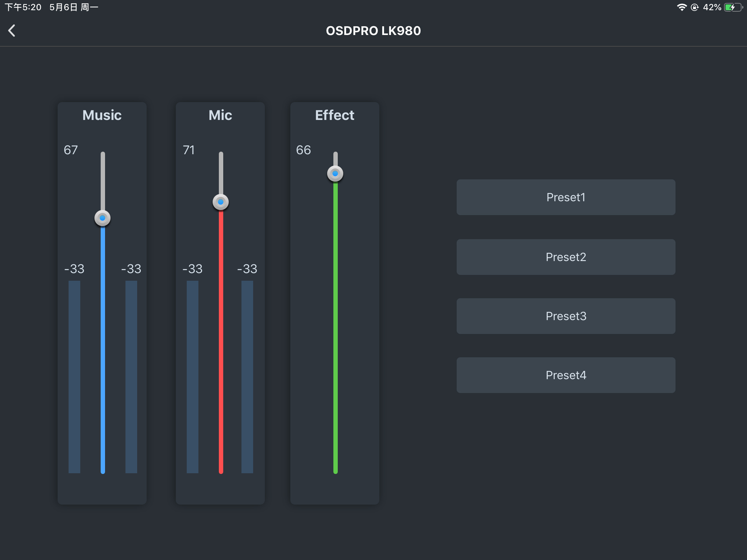This screenshot has height=560, width=747.
Task: Click the Effect volume slider knob
Action: point(335,174)
